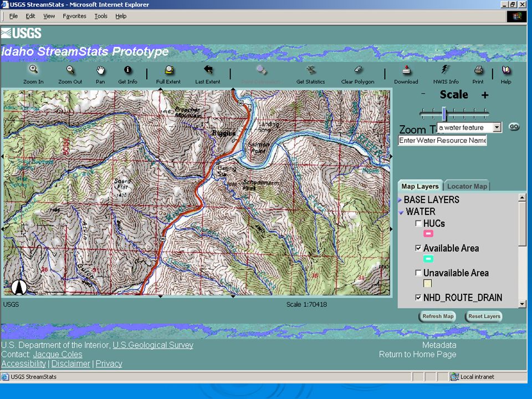Open the Edit menu
The width and height of the screenshot is (532, 399).
pyautogui.click(x=30, y=16)
